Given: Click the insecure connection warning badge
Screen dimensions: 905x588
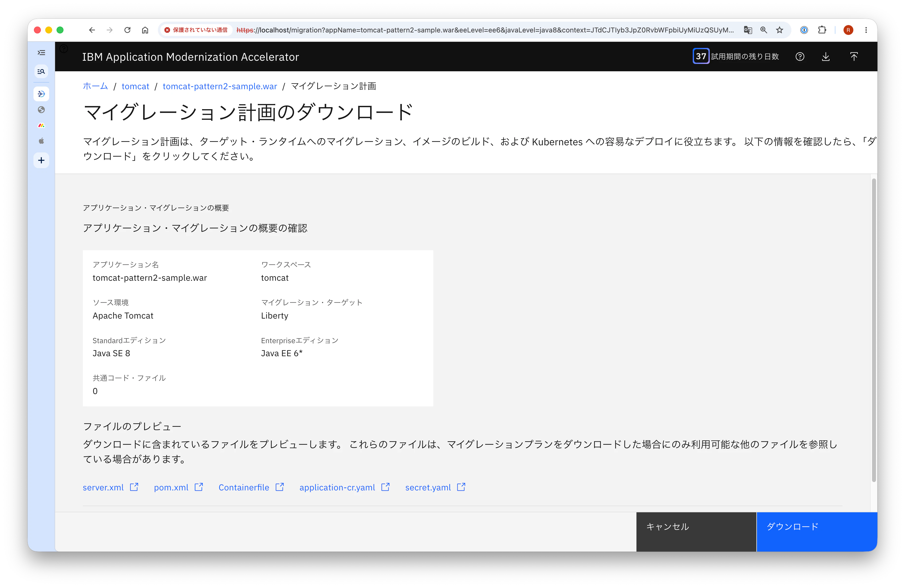Looking at the screenshot, I should pyautogui.click(x=196, y=30).
